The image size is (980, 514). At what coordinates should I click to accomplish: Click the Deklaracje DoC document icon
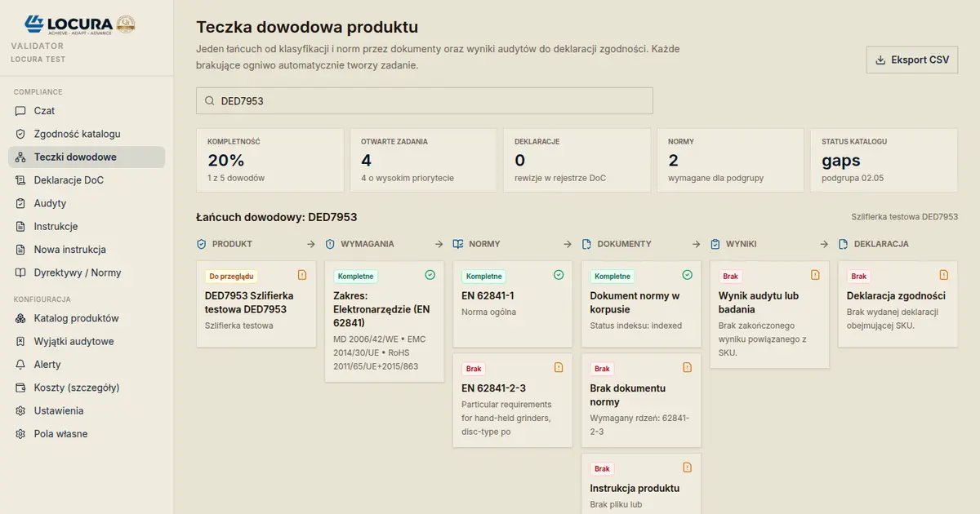[20, 180]
